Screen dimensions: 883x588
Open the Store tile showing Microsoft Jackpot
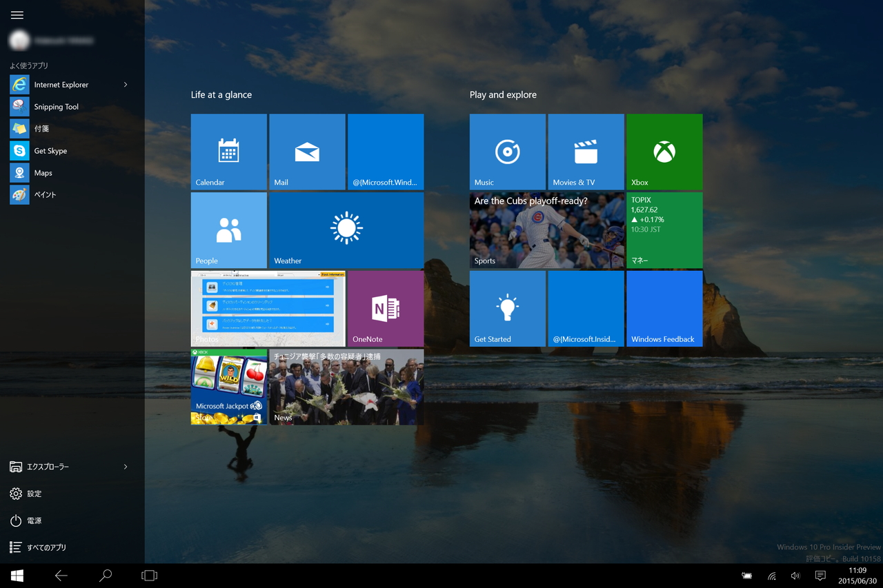point(229,387)
